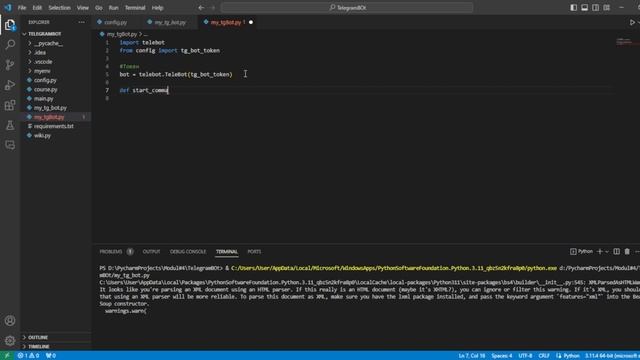Open main.py in the explorer

pyautogui.click(x=56, y=99)
